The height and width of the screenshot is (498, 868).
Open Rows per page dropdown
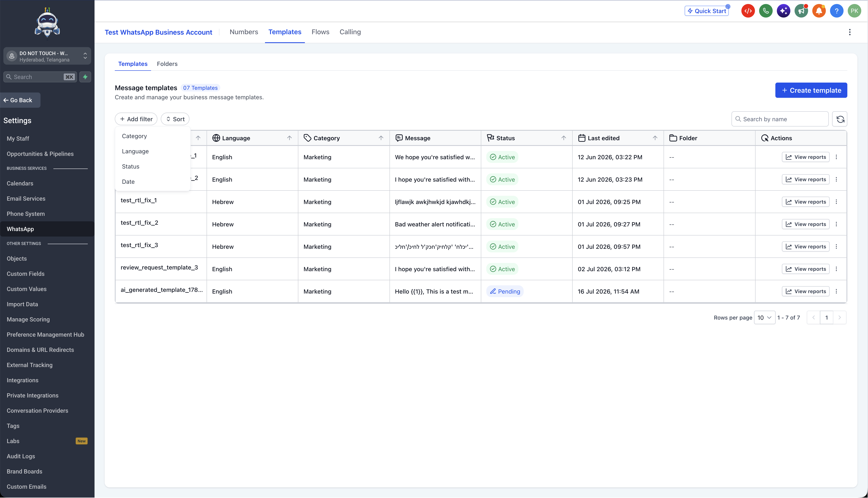click(764, 318)
